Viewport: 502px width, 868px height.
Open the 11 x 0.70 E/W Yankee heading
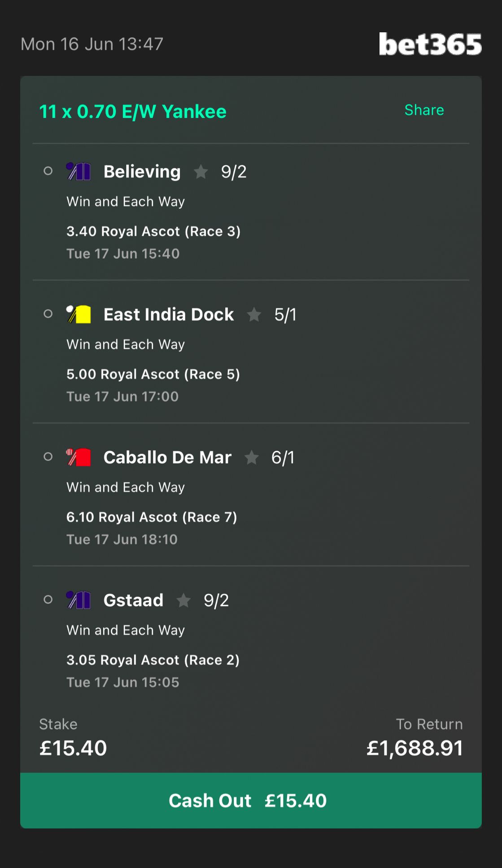[133, 112]
